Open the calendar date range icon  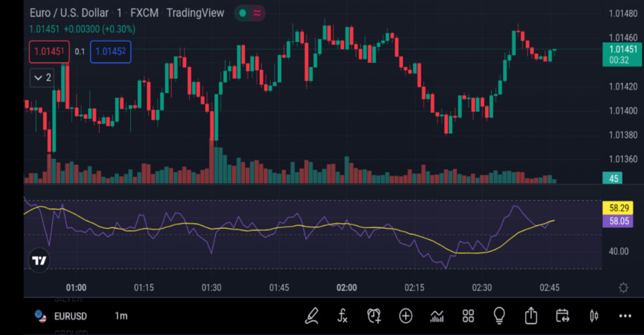[562, 316]
